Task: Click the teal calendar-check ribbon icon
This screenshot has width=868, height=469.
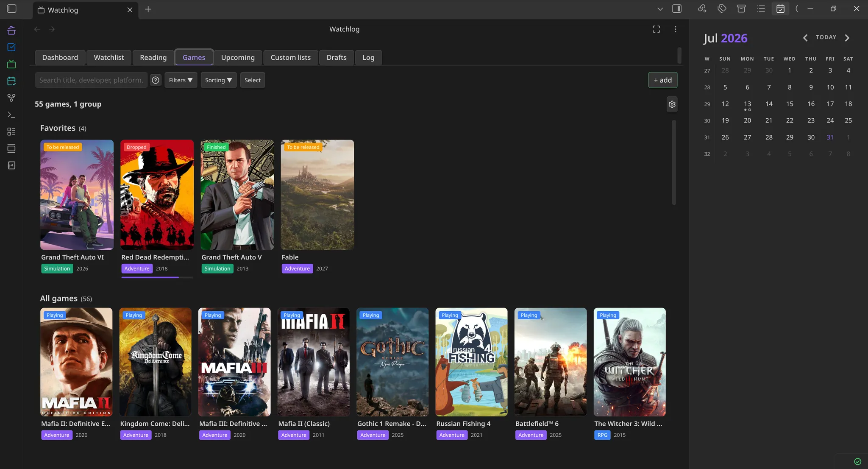Action: pyautogui.click(x=11, y=81)
